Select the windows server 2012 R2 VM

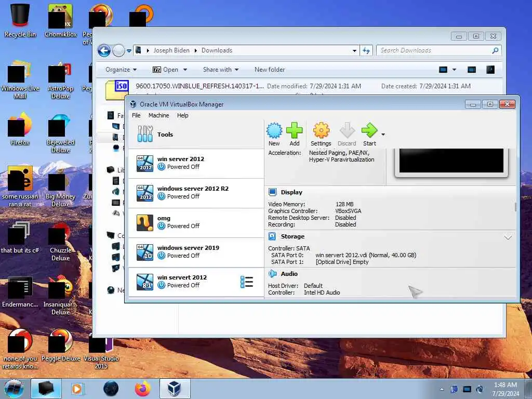[196, 193]
